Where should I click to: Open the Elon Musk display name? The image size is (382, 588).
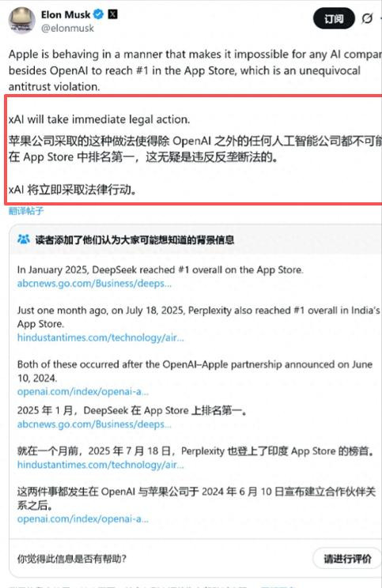66,15
